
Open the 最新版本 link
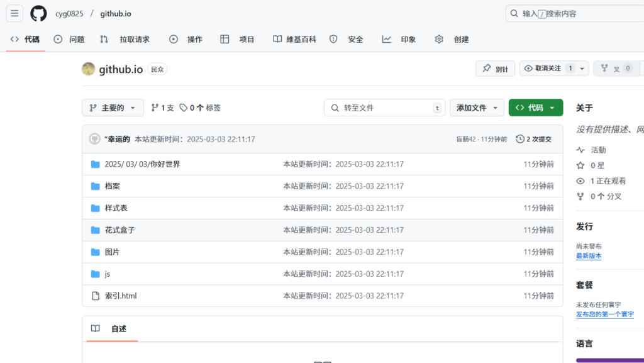(x=589, y=256)
